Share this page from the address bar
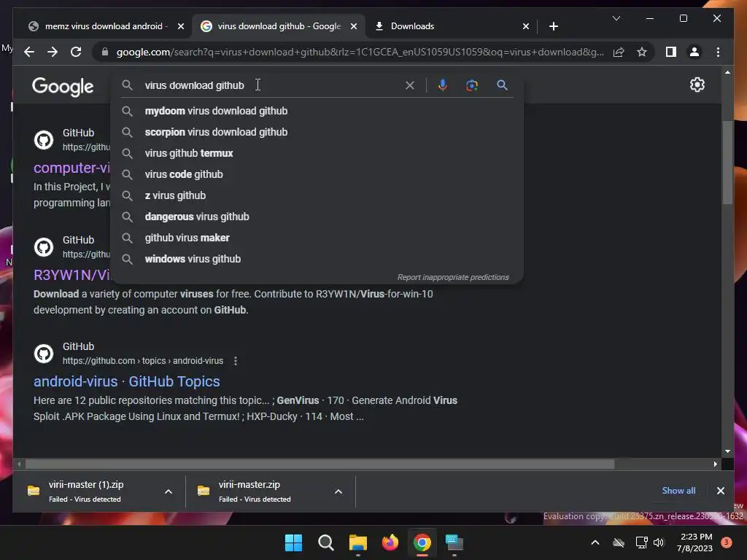Screen dimensions: 747x560 (619, 52)
